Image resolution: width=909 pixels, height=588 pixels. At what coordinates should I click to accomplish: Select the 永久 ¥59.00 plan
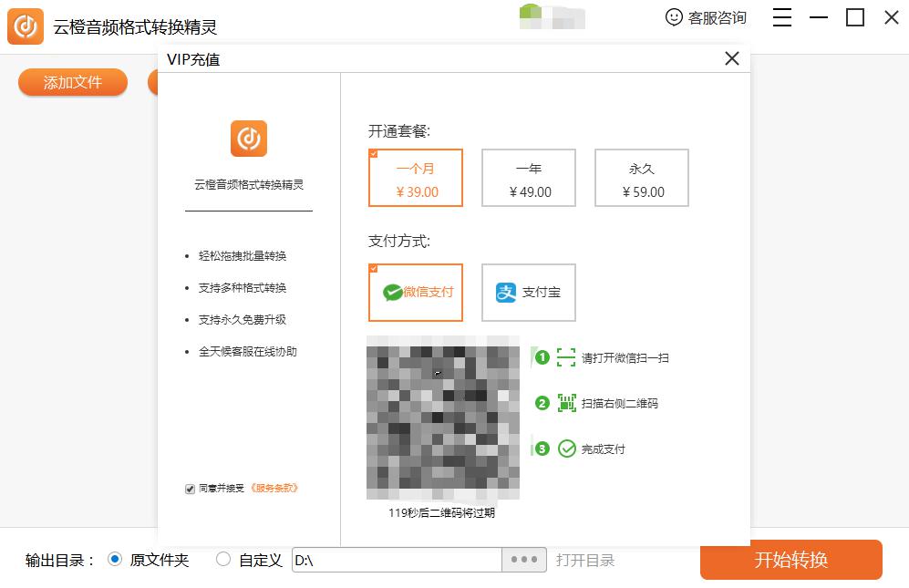(x=642, y=178)
